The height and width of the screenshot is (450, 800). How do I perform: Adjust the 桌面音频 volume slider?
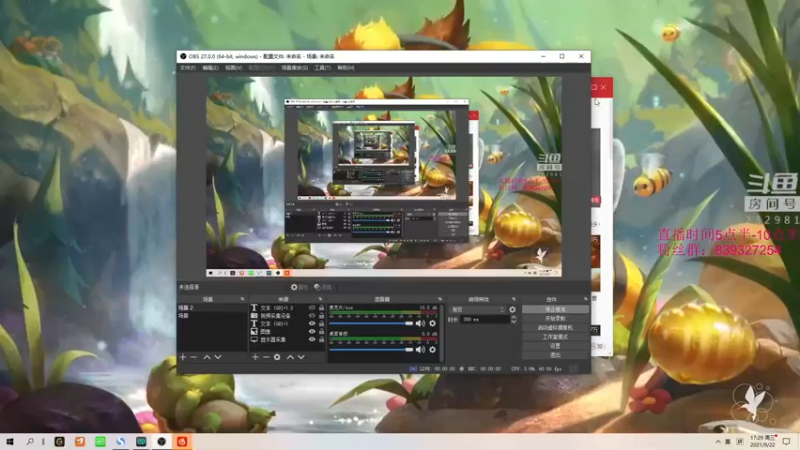point(371,349)
